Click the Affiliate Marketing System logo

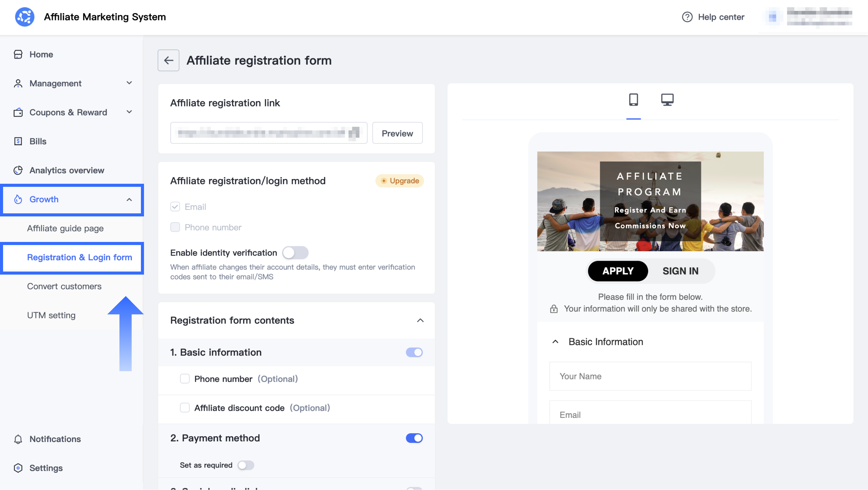pos(25,17)
